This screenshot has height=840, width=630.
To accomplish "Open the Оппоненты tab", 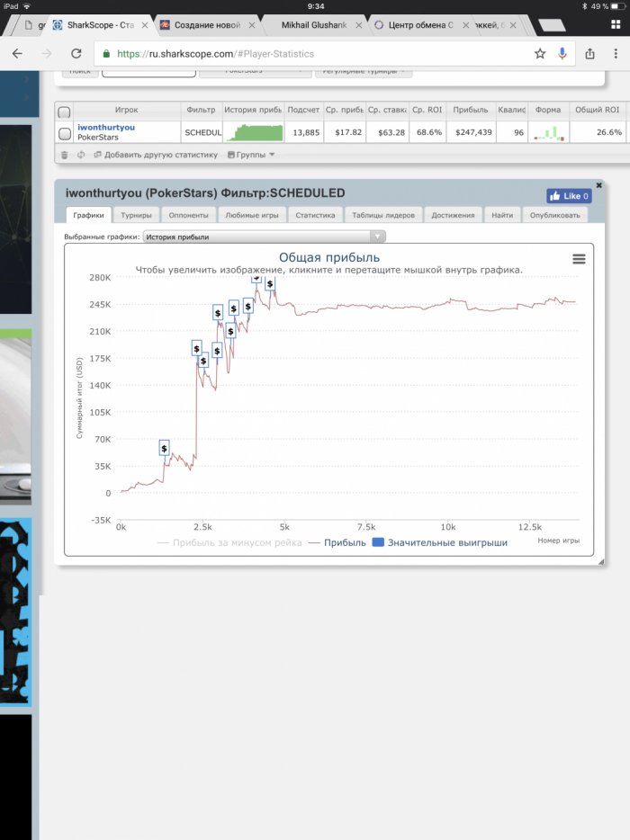I will click(188, 215).
